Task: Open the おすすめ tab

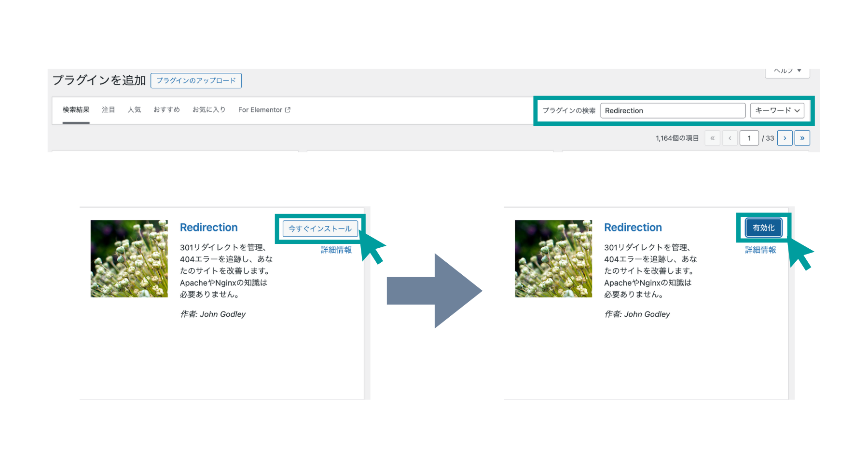Action: 166,110
